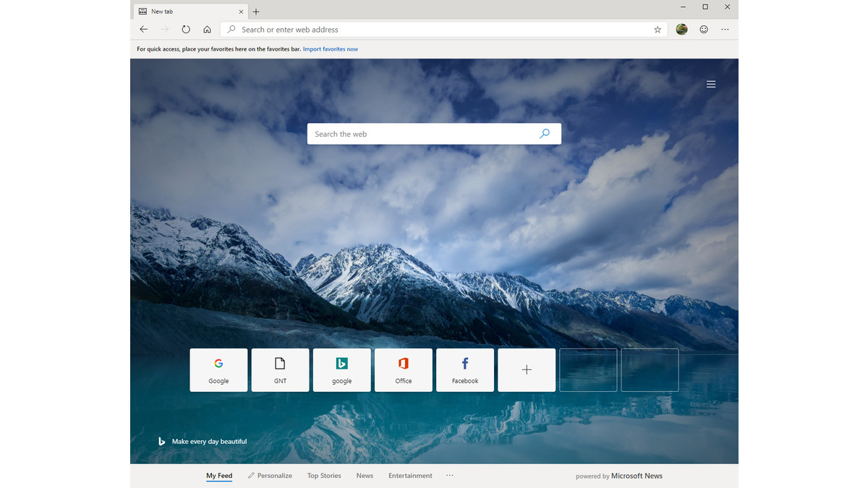
Task: Launch Office from the quick links
Action: (403, 369)
